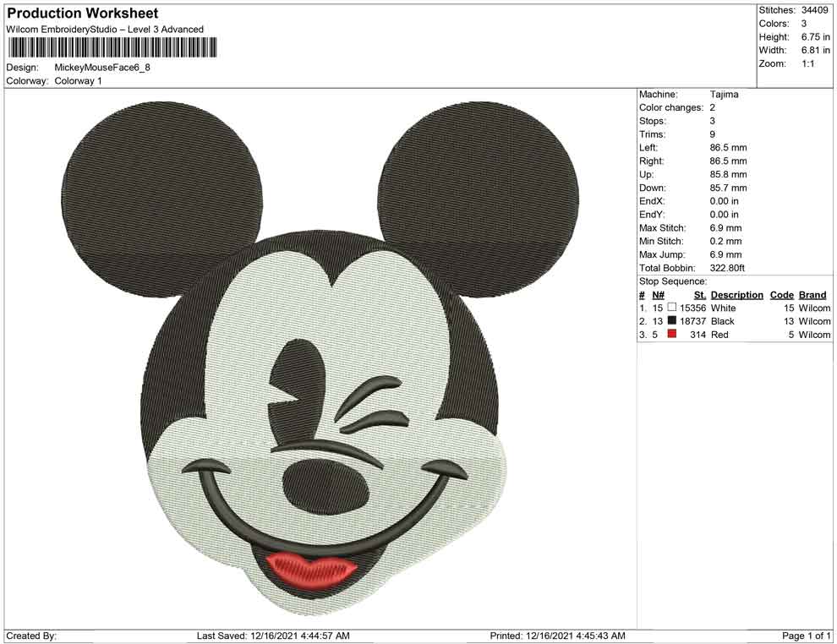Click the "Created By:" footer label

31,636
